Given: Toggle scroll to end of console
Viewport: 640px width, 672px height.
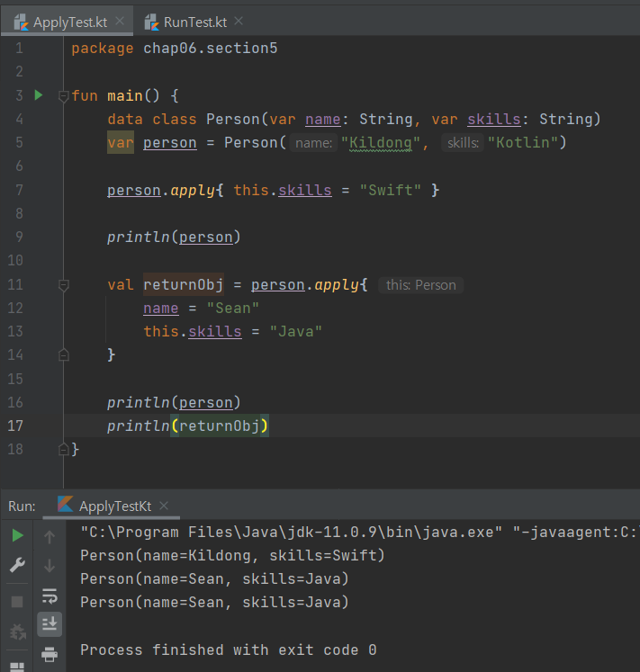Looking at the screenshot, I should [x=50, y=623].
